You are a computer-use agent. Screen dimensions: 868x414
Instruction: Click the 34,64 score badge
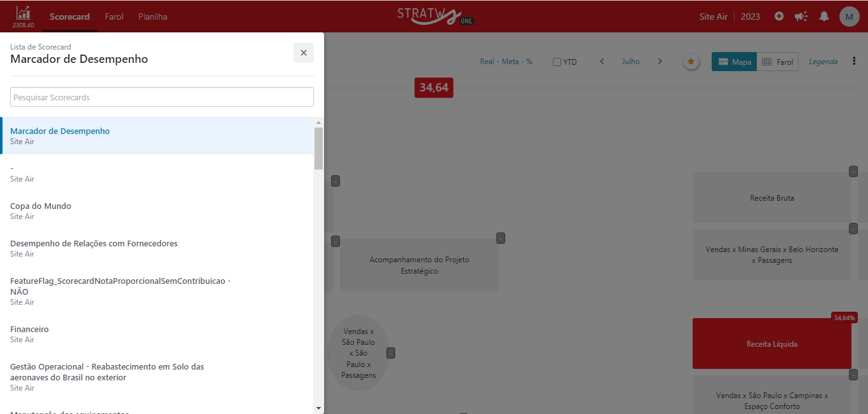(x=434, y=88)
